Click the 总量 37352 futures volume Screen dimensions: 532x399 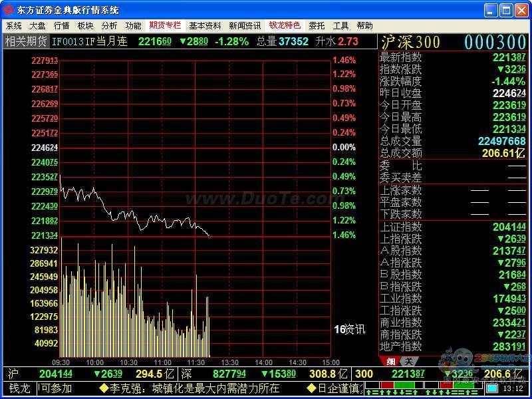click(282, 41)
